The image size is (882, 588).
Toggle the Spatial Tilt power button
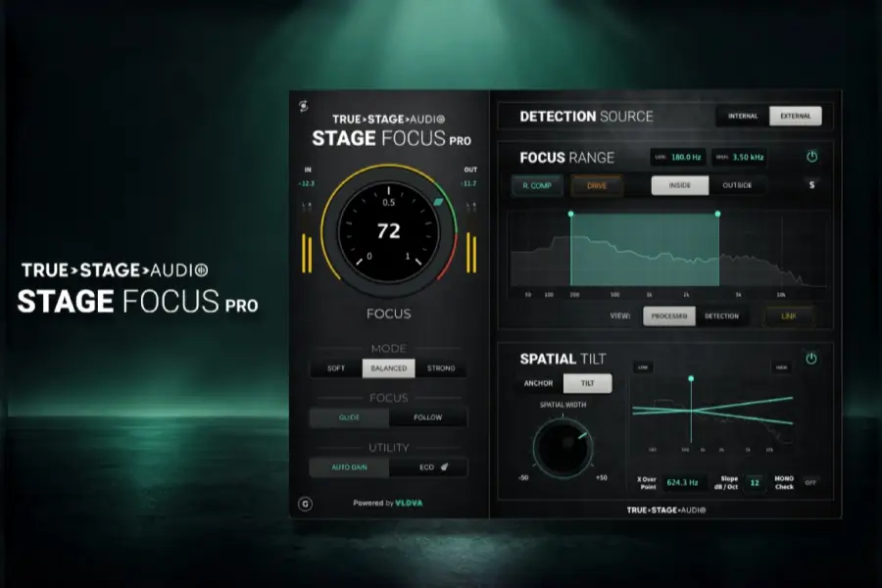tap(810, 358)
